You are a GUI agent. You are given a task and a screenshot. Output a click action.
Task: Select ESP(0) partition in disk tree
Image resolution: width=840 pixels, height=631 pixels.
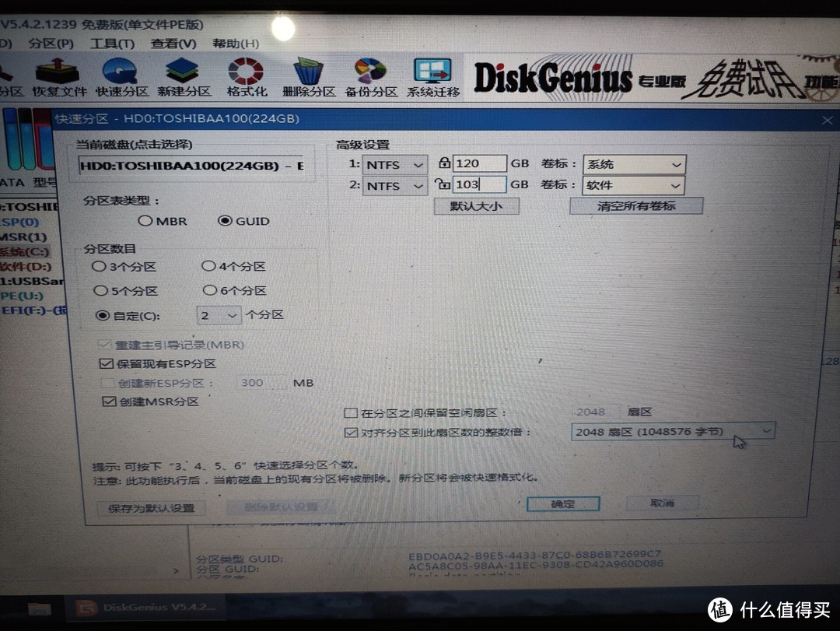19,222
